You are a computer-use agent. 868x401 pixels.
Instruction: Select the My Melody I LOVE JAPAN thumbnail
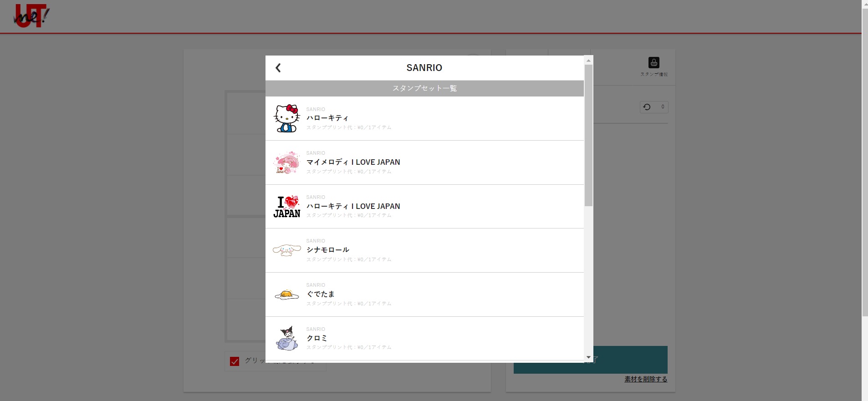tap(287, 162)
